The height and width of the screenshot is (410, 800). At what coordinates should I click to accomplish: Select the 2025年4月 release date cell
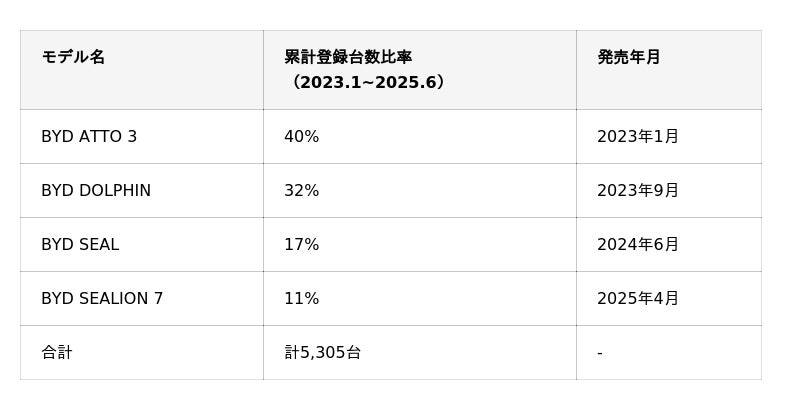637,299
